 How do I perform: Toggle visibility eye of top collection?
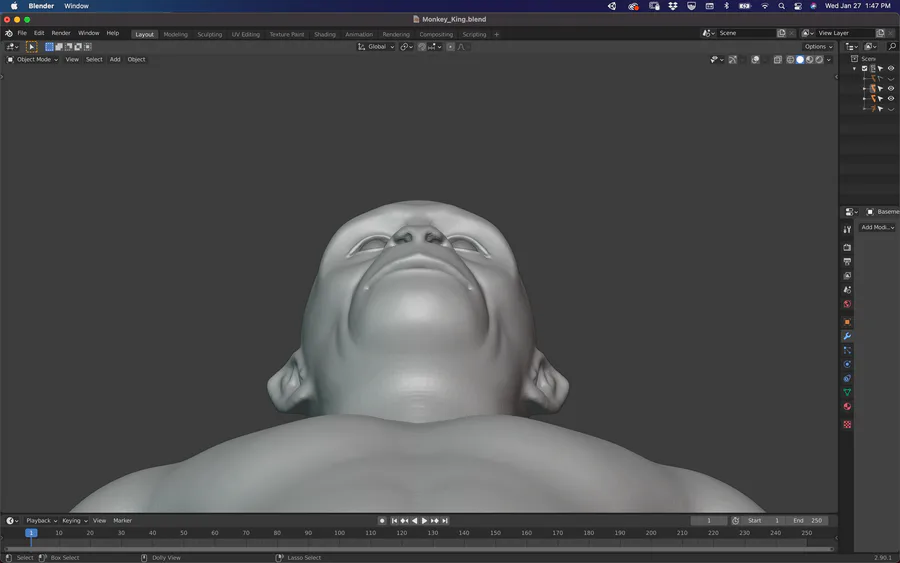coord(891,69)
